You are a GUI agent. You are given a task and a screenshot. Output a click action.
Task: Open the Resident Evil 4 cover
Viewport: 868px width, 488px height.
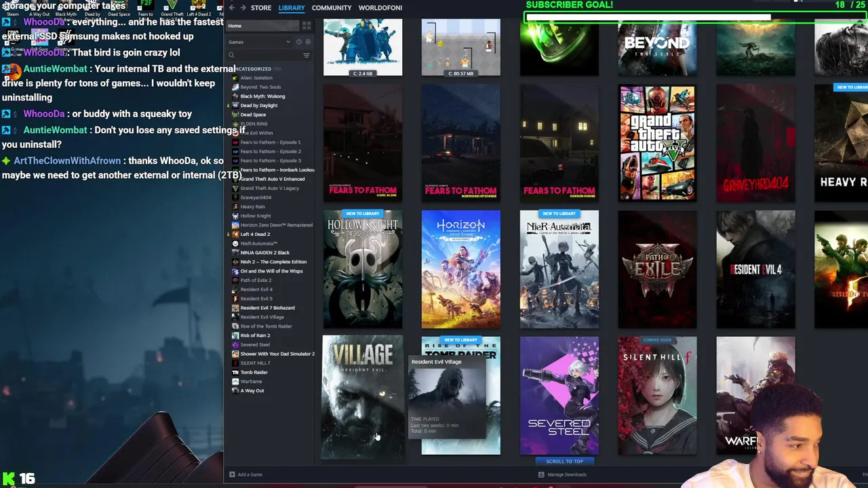[756, 269]
